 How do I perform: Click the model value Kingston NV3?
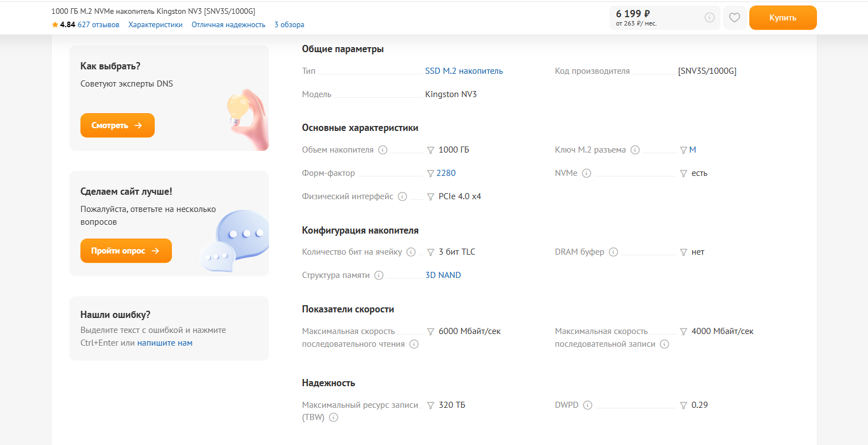pos(451,94)
